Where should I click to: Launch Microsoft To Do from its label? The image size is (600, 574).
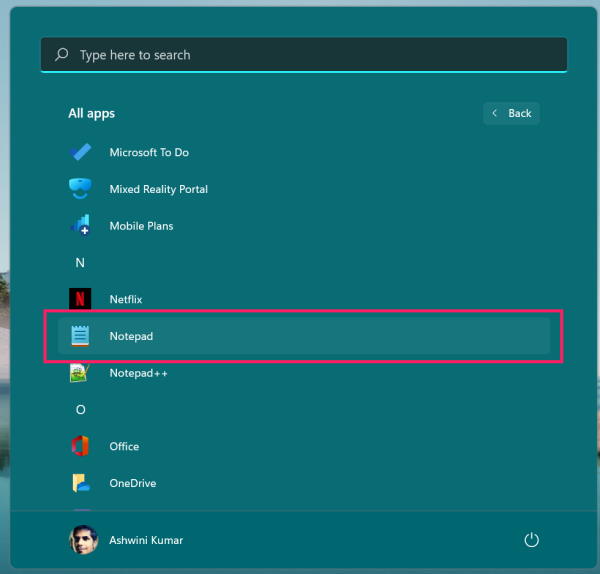click(149, 152)
